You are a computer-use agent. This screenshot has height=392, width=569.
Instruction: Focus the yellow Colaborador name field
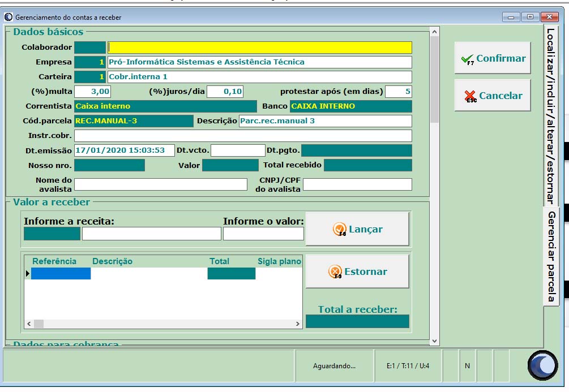point(260,48)
